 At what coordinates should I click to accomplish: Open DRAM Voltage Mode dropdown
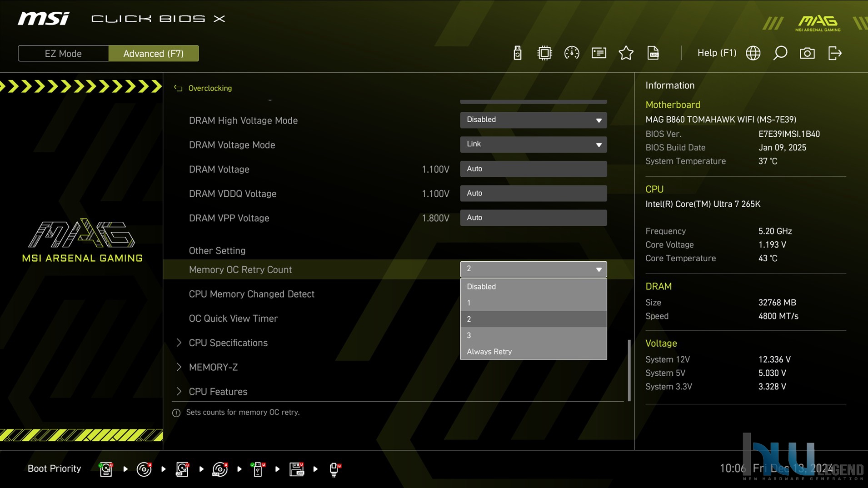533,144
